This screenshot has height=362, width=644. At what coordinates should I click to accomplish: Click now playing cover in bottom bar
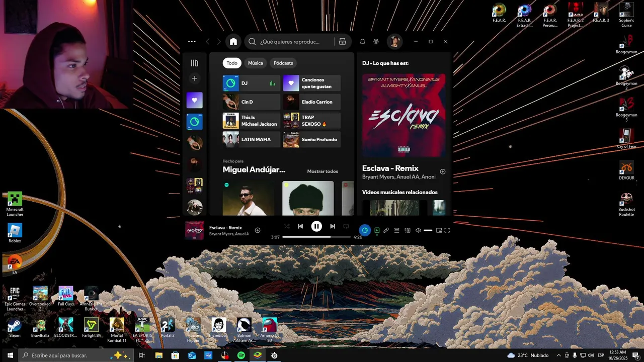195,230
